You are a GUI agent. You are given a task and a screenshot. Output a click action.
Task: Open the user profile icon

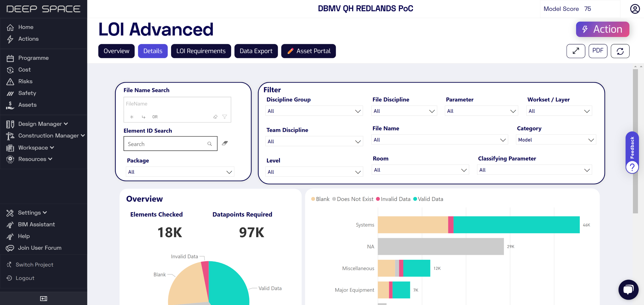pos(635,9)
